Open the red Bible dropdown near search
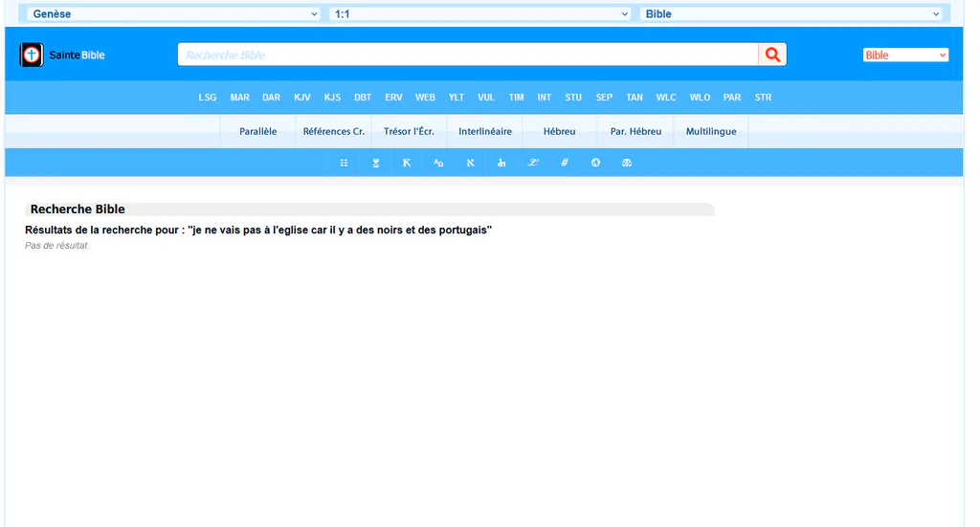980x527 pixels. [x=905, y=55]
